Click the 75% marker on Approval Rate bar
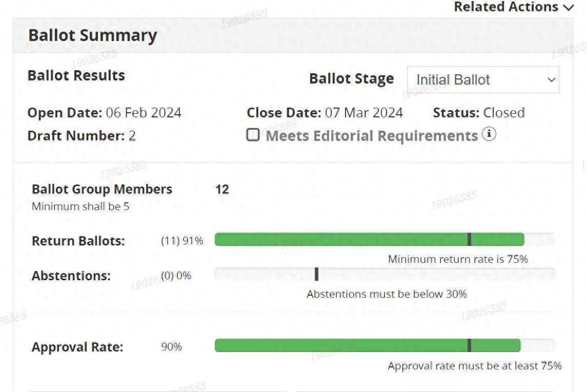 click(469, 345)
